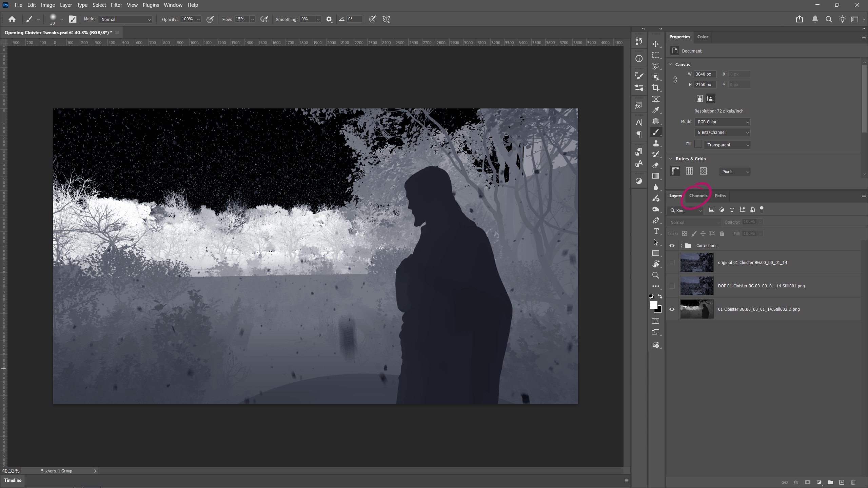Image resolution: width=868 pixels, height=488 pixels.
Task: Open the Filter menu
Action: pos(116,5)
